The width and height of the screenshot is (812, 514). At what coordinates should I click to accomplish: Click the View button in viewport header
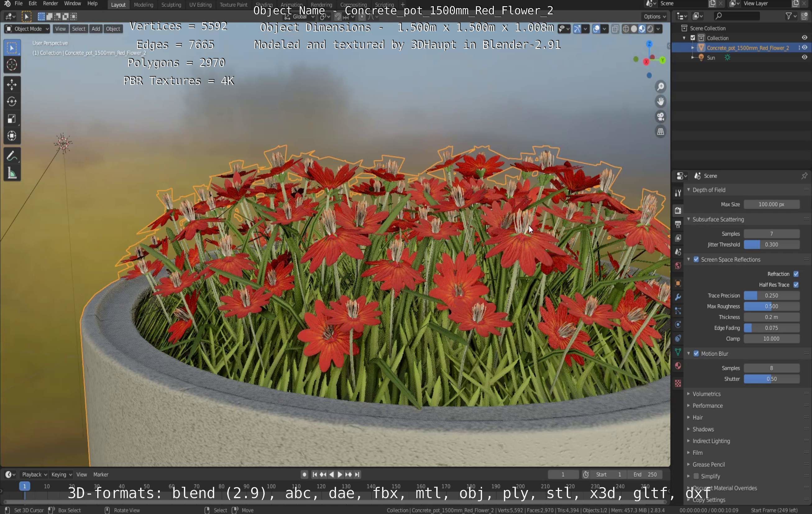click(x=60, y=29)
